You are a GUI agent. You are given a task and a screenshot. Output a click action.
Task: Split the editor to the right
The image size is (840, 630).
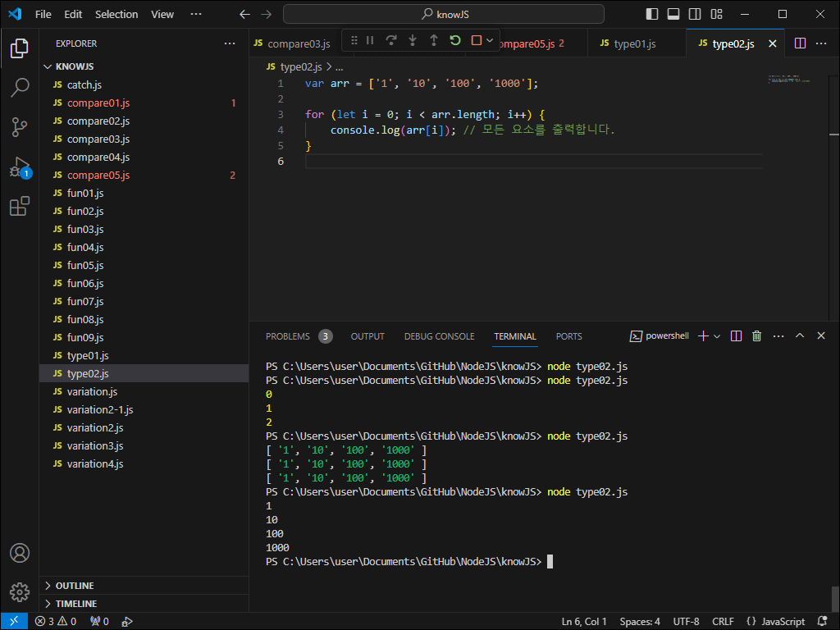coord(801,43)
